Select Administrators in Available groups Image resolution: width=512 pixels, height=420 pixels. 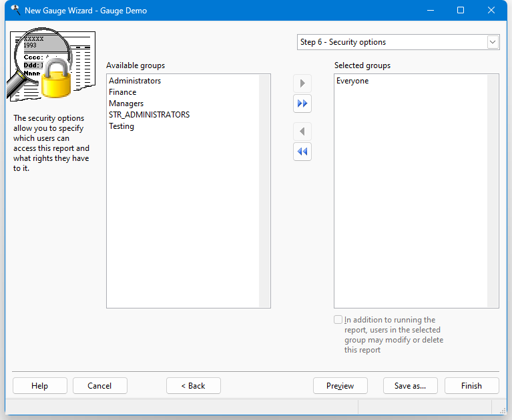(135, 81)
